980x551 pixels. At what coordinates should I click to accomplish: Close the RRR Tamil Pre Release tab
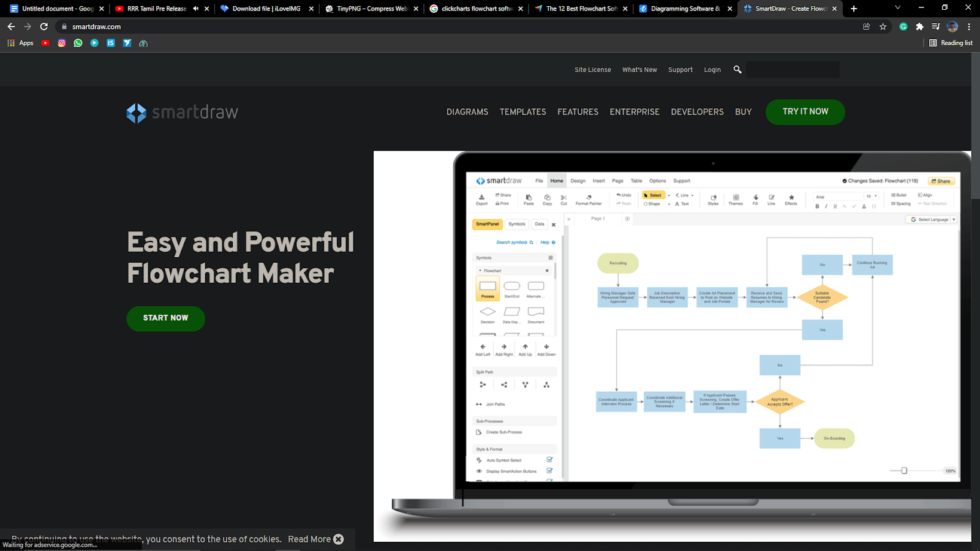206,9
